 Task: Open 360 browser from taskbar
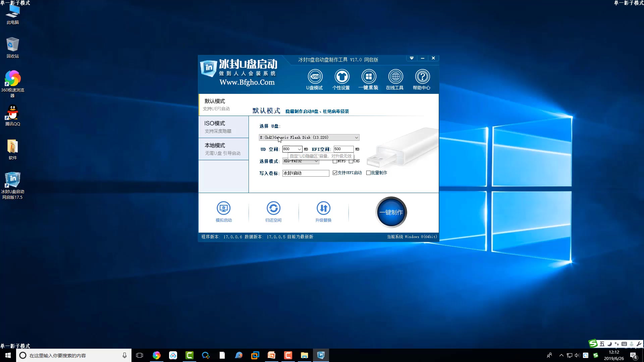(x=157, y=355)
